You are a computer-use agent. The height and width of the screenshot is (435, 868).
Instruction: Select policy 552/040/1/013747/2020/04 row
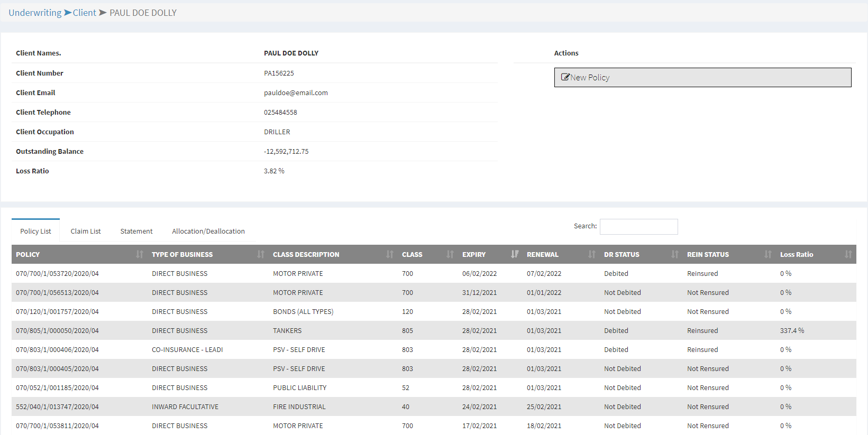coord(57,406)
